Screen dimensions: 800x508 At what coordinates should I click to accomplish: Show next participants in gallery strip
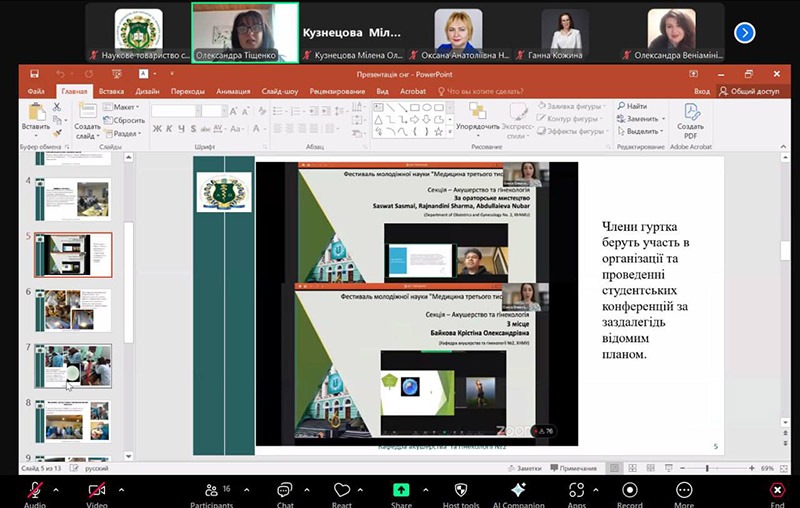point(744,33)
